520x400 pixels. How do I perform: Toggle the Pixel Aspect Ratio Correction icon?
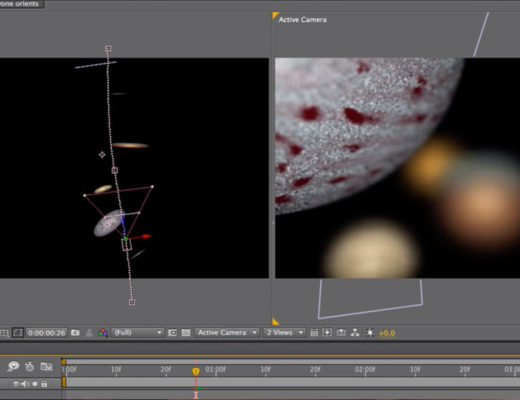coord(314,333)
